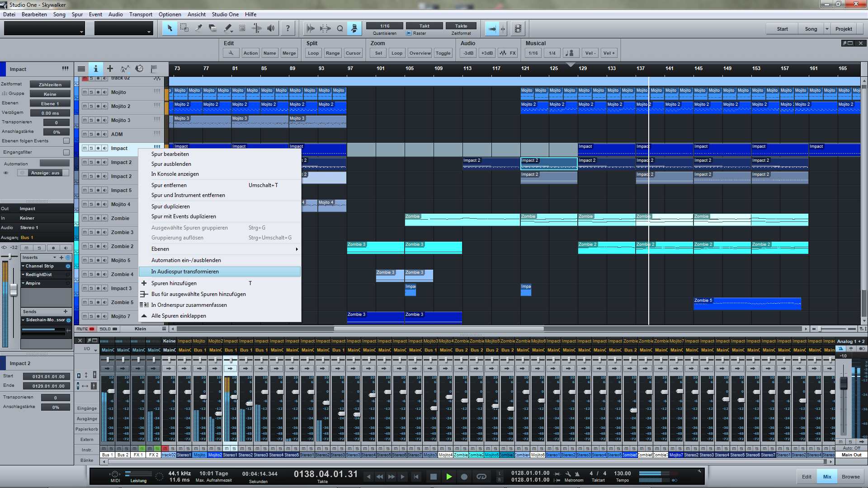
Task: Toggle the loop button in transport
Action: point(481,476)
